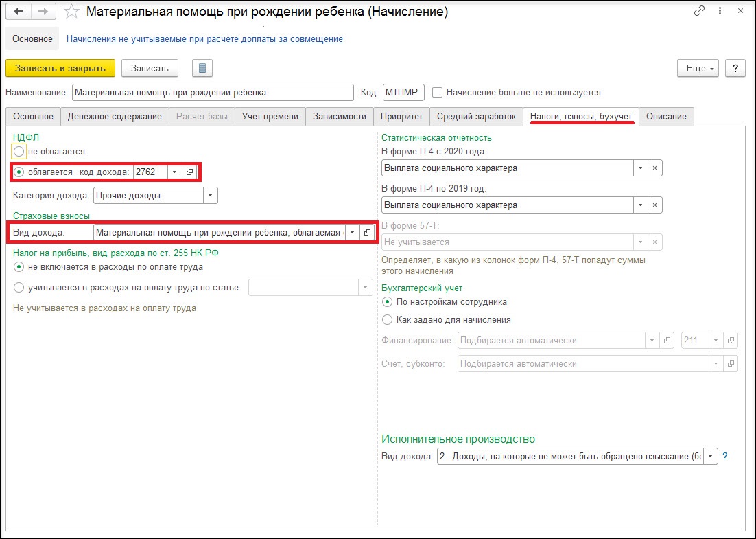Open 'Начисления не учитываемые при расчете доплаты' link
This screenshot has width=756, height=539.
[x=205, y=39]
